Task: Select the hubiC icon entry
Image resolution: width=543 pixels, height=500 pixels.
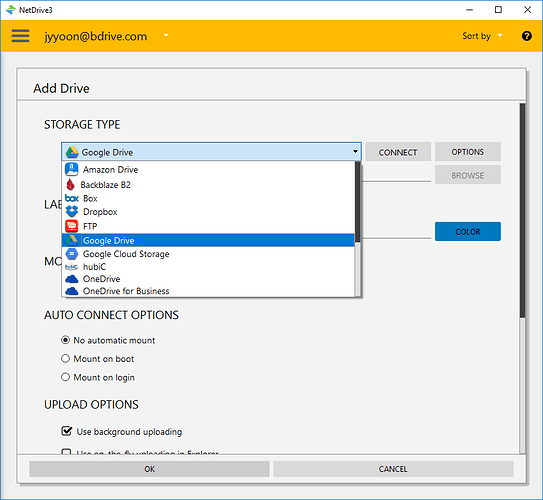Action: (x=72, y=267)
